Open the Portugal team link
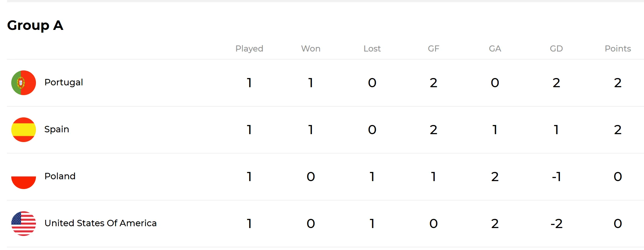 (64, 82)
